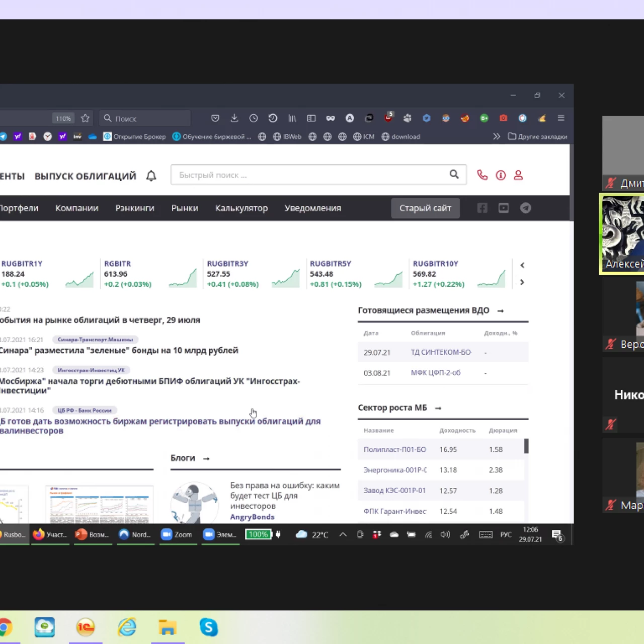Open the Калькулятор menu item

pos(242,208)
